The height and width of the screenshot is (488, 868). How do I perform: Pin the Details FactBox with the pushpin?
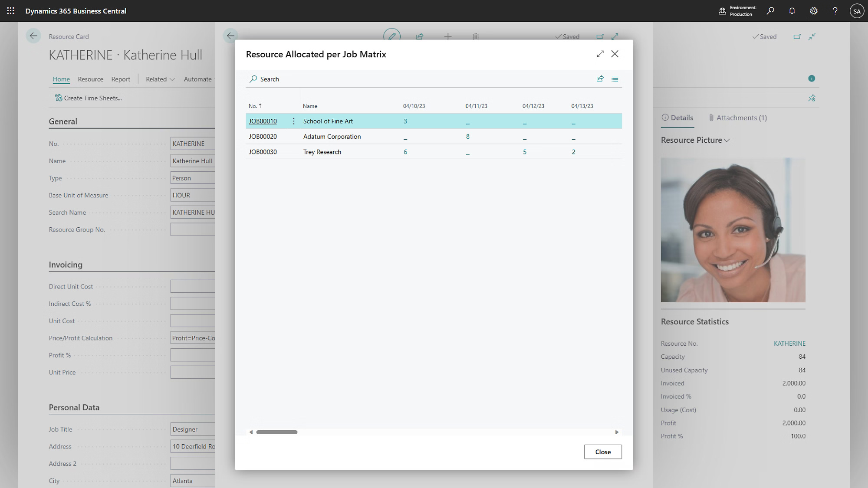pos(812,98)
